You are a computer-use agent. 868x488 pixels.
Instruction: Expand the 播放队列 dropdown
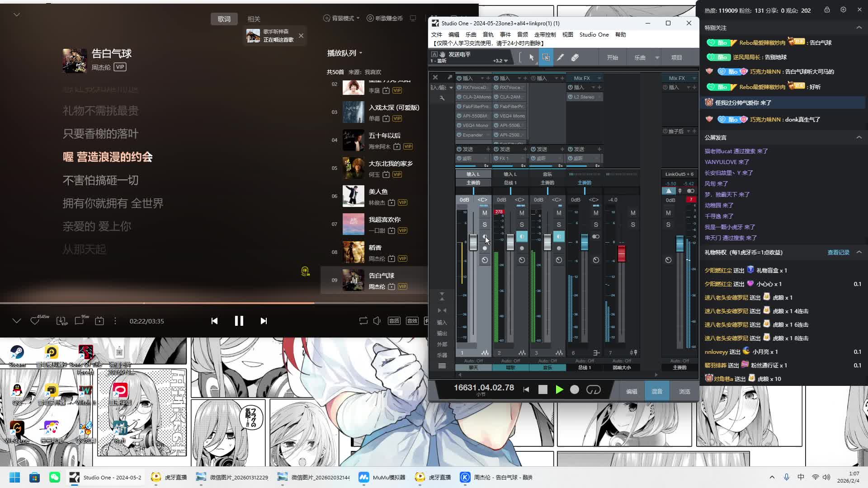tap(360, 53)
